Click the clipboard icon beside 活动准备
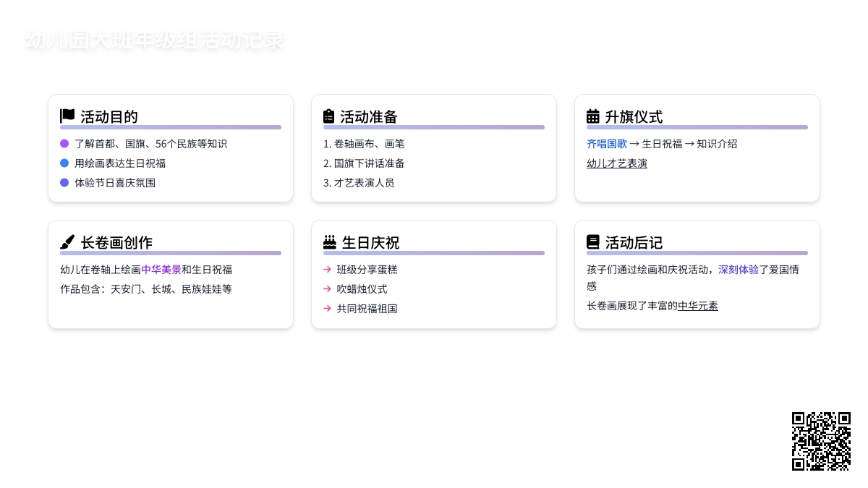 click(x=329, y=116)
